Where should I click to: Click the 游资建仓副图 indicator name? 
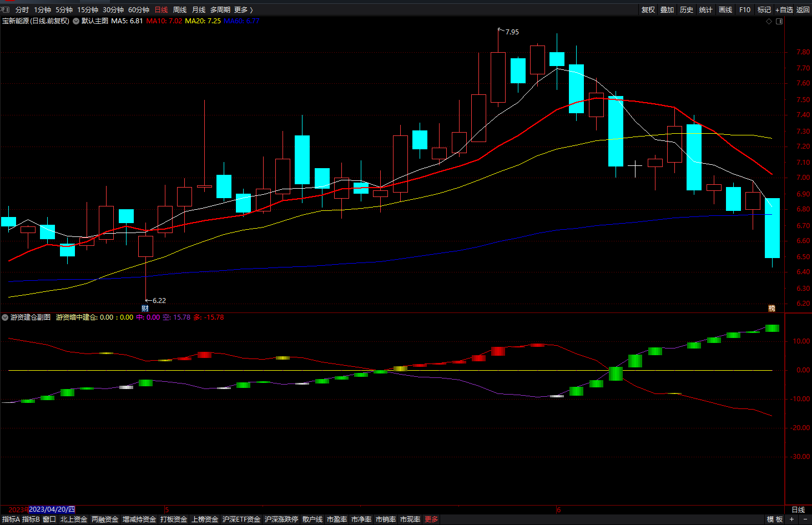[x=31, y=317]
